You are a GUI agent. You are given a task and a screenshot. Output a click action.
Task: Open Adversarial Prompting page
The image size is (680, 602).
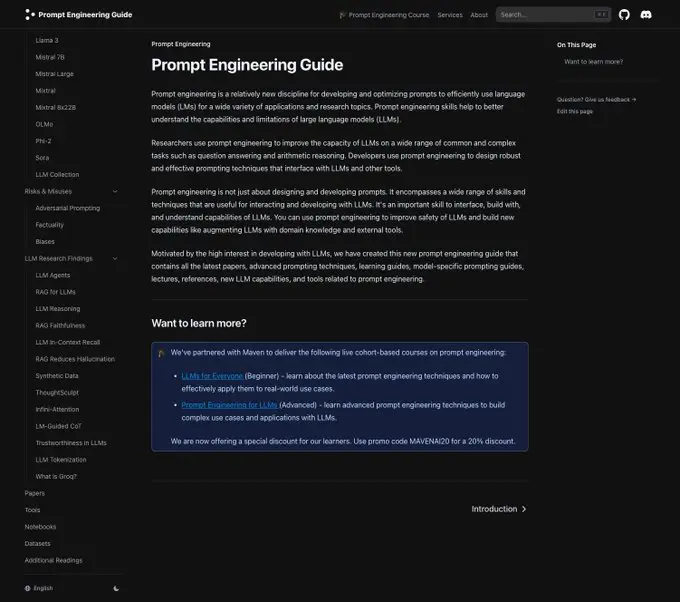point(68,208)
